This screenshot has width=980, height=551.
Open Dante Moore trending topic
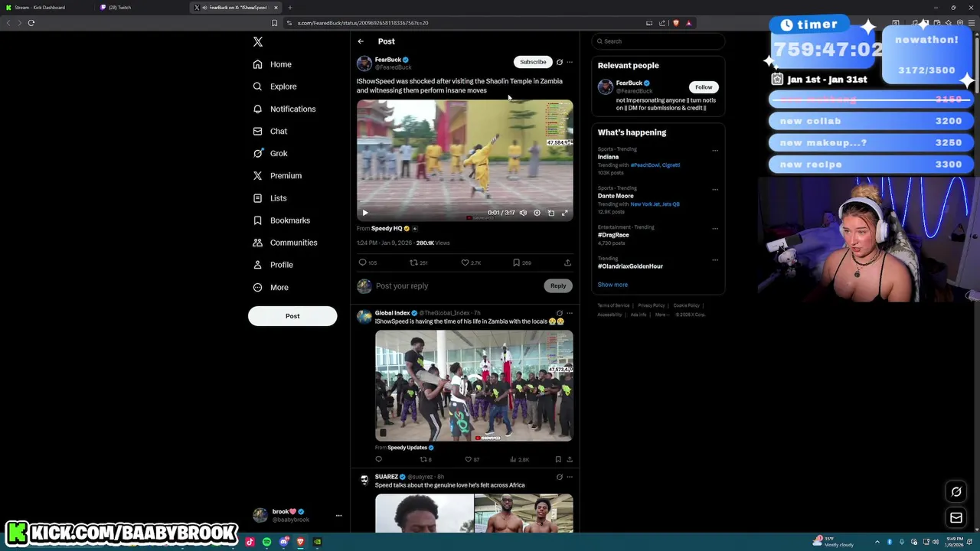(x=616, y=196)
